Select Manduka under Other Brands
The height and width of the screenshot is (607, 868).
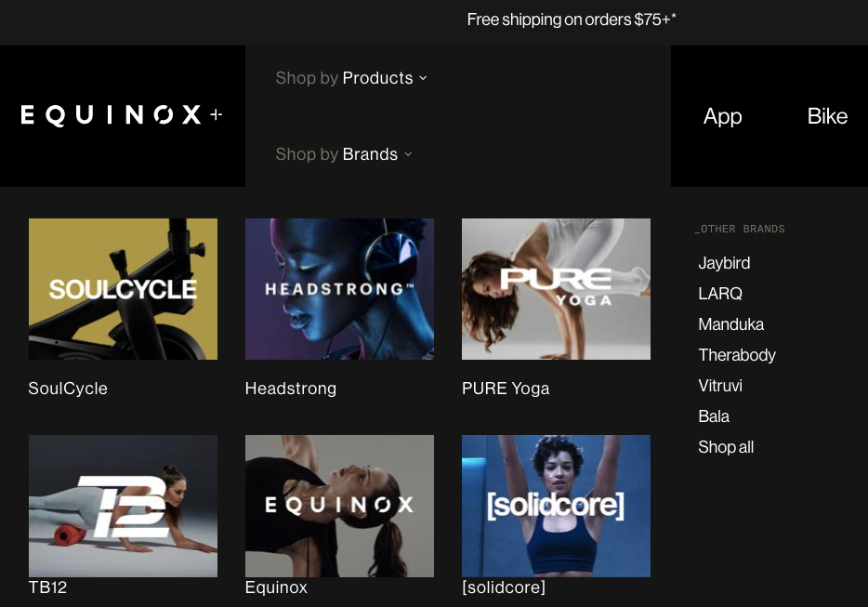click(x=730, y=324)
